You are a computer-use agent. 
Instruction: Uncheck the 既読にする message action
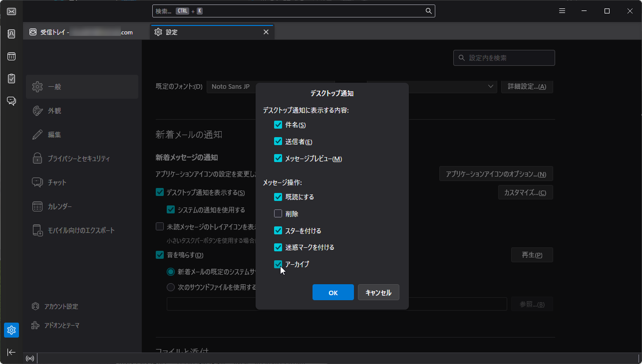[279, 197]
